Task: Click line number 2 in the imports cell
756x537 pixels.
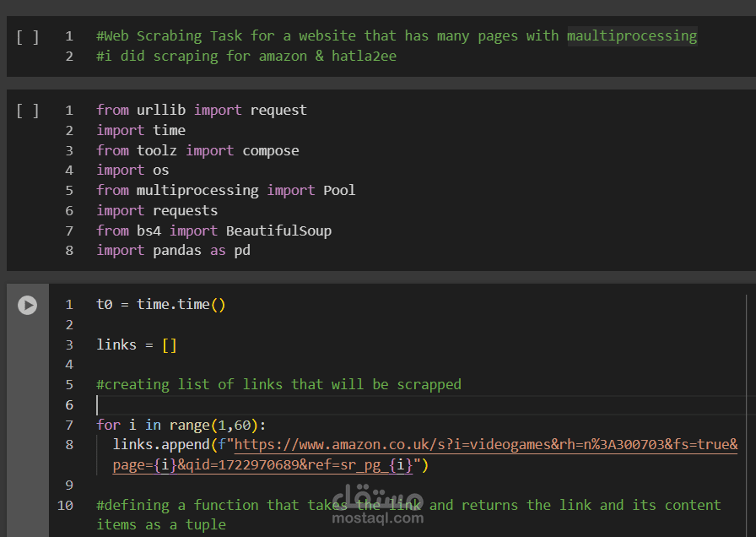Action: coord(69,130)
